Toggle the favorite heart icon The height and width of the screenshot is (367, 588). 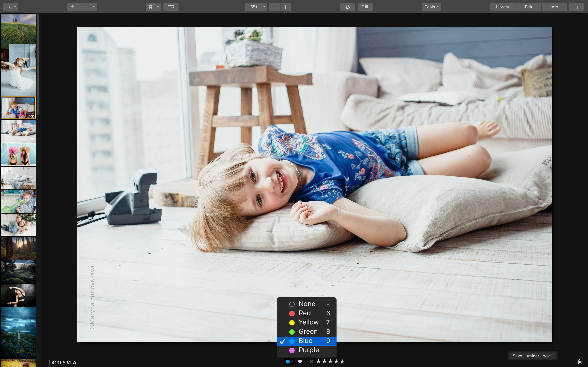click(x=300, y=361)
